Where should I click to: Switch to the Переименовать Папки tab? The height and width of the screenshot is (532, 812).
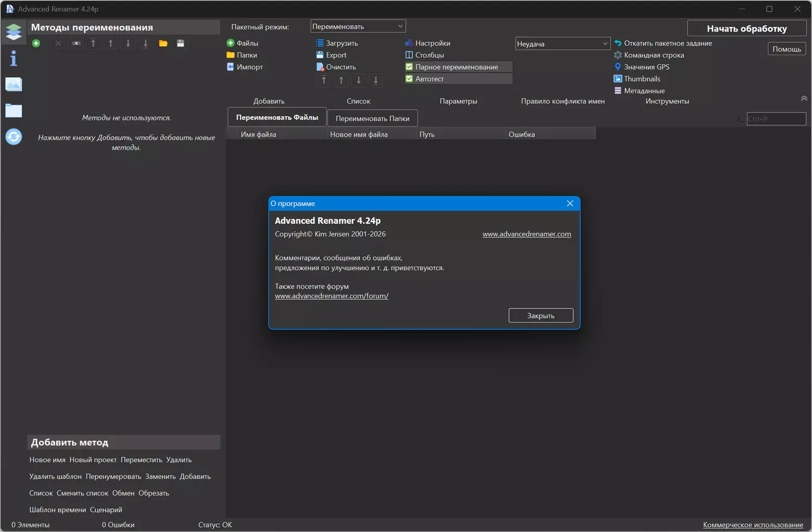373,118
